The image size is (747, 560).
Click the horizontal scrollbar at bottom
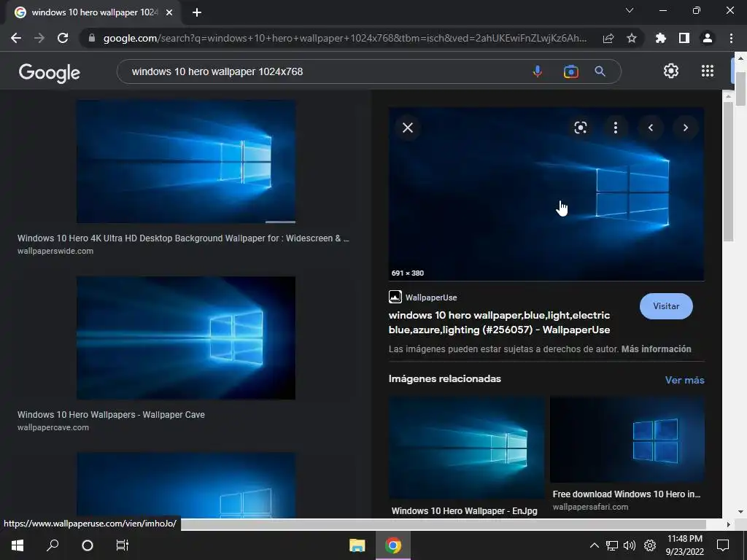point(443,524)
